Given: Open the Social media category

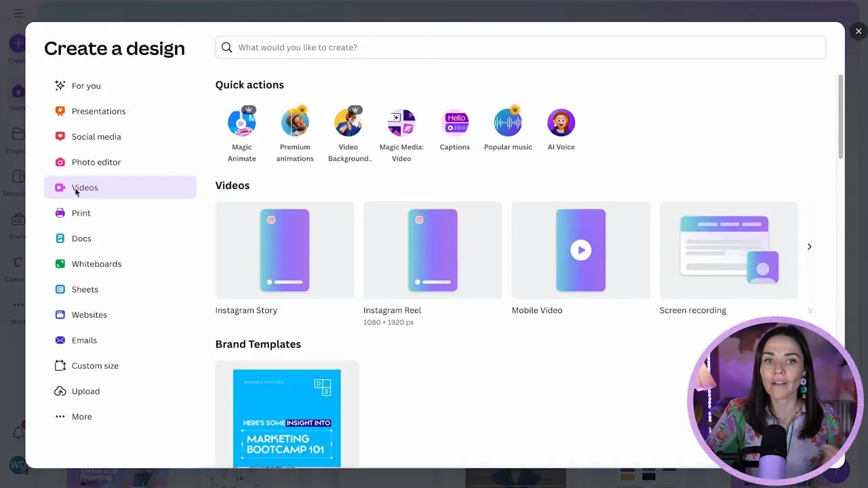Looking at the screenshot, I should (x=96, y=136).
